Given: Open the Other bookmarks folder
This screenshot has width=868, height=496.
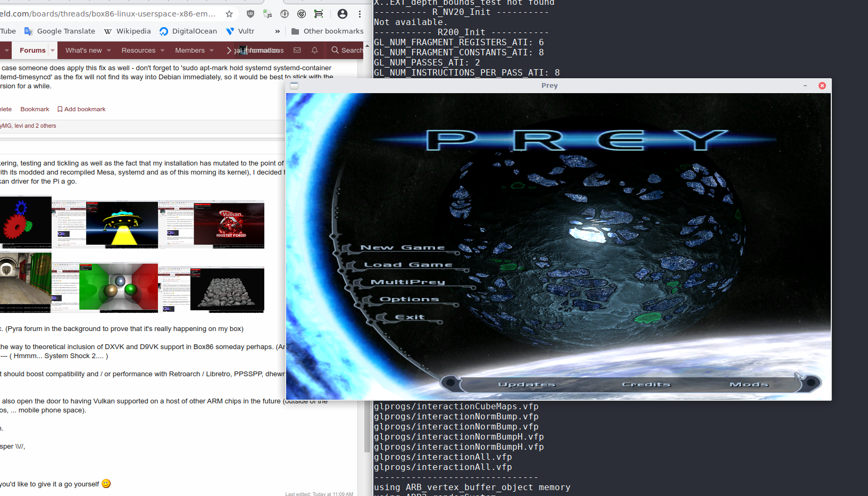Looking at the screenshot, I should coord(327,31).
